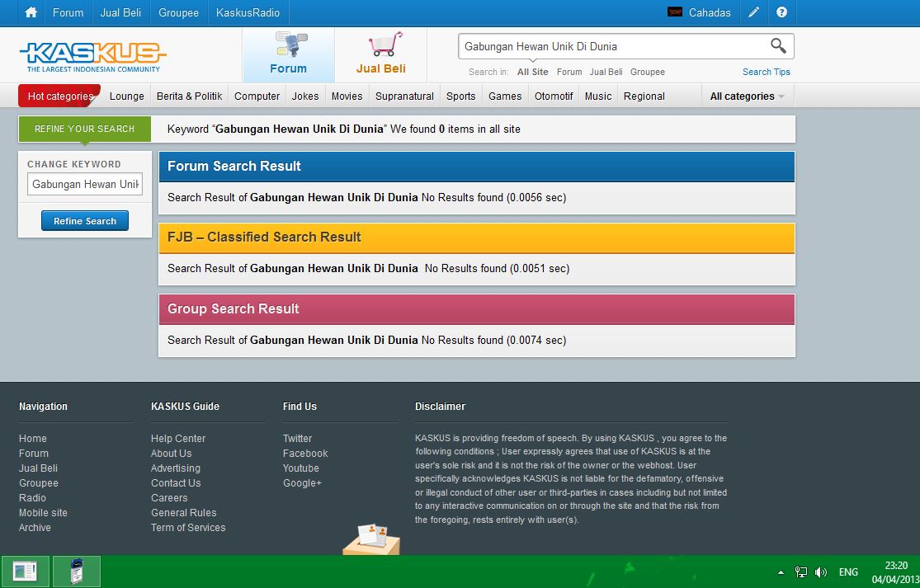Open the Lounge category

point(127,96)
